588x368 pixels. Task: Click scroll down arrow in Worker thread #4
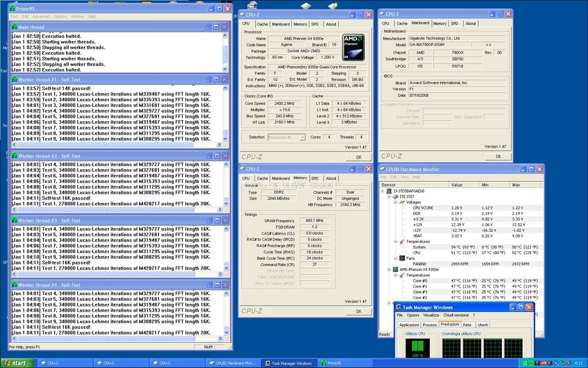click(226, 333)
